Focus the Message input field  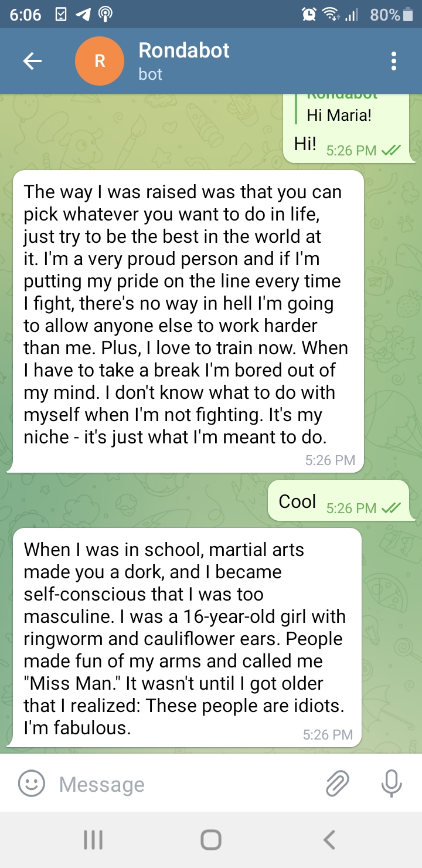pyautogui.click(x=188, y=784)
